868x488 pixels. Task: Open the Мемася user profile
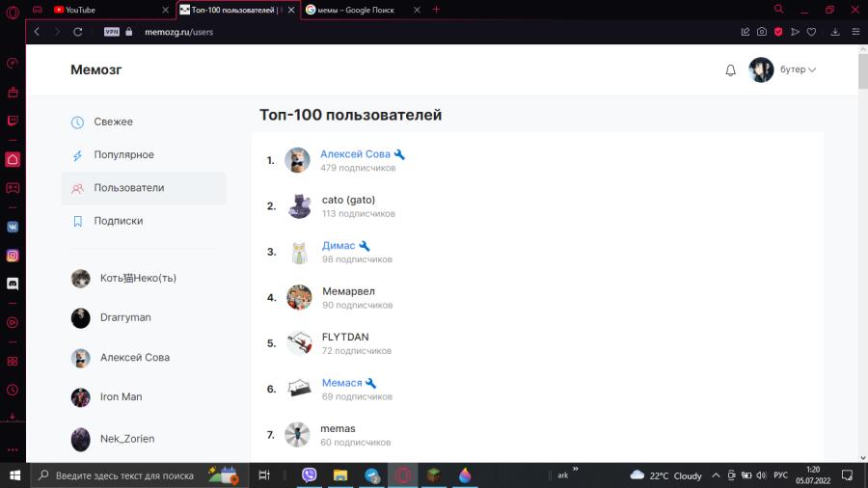click(341, 383)
